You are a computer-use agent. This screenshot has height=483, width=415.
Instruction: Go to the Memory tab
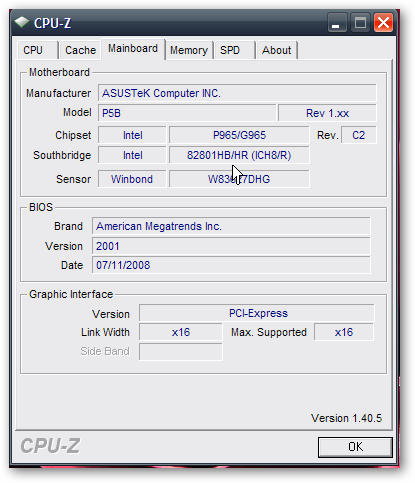pos(189,50)
